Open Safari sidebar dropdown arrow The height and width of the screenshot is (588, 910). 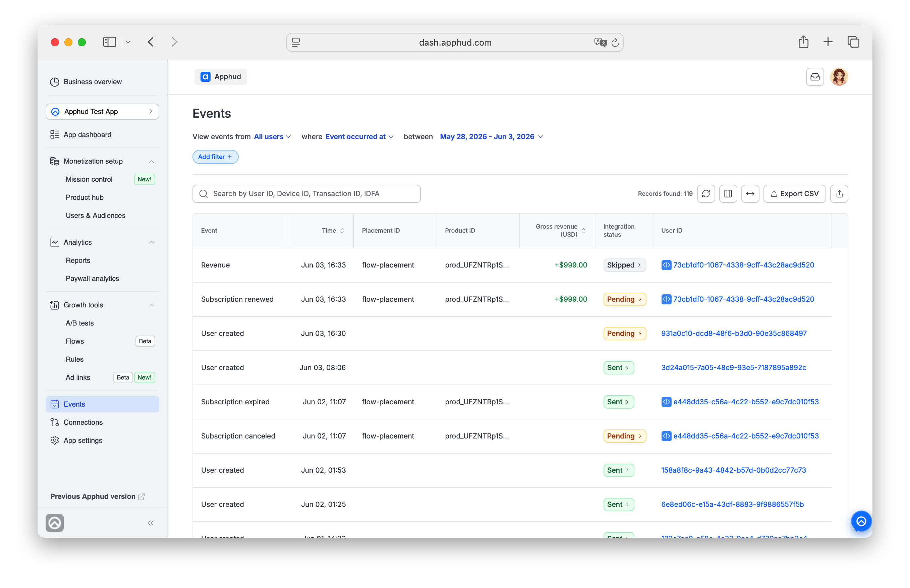[x=128, y=42]
